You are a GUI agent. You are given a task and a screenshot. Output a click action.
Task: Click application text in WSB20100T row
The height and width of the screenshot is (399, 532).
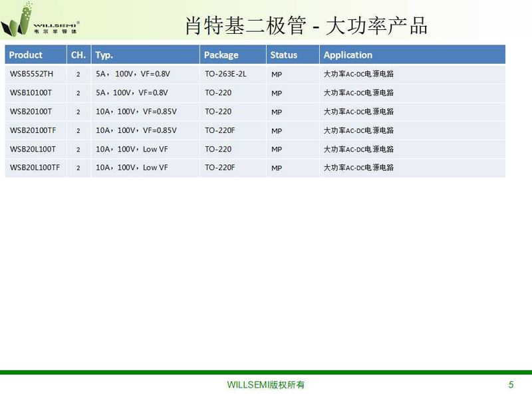coord(358,112)
